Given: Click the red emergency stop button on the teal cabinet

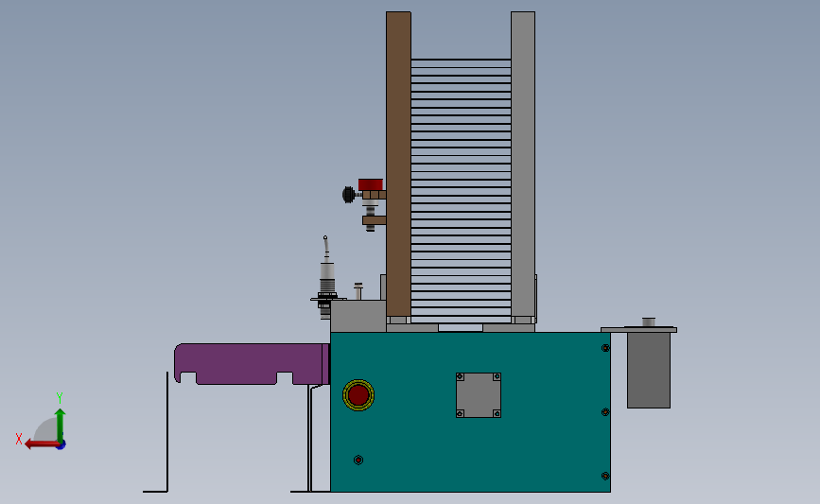Looking at the screenshot, I should click(358, 394).
